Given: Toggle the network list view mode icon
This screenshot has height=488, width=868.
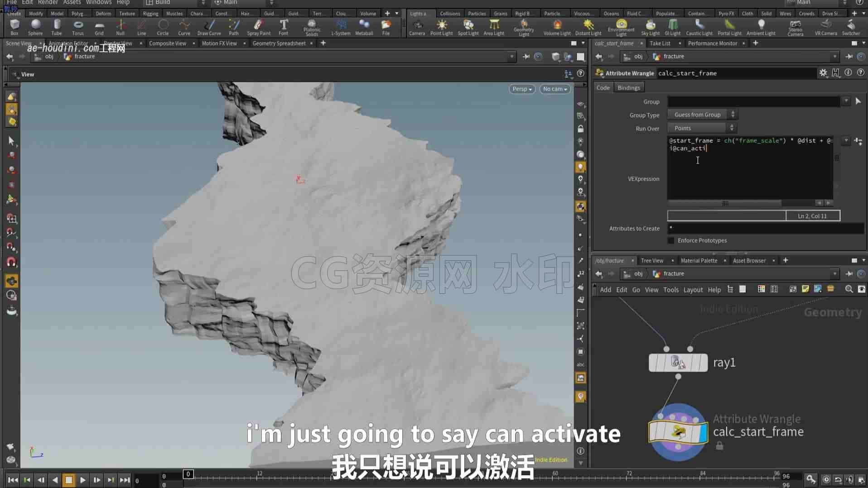Looking at the screenshot, I should point(742,289).
